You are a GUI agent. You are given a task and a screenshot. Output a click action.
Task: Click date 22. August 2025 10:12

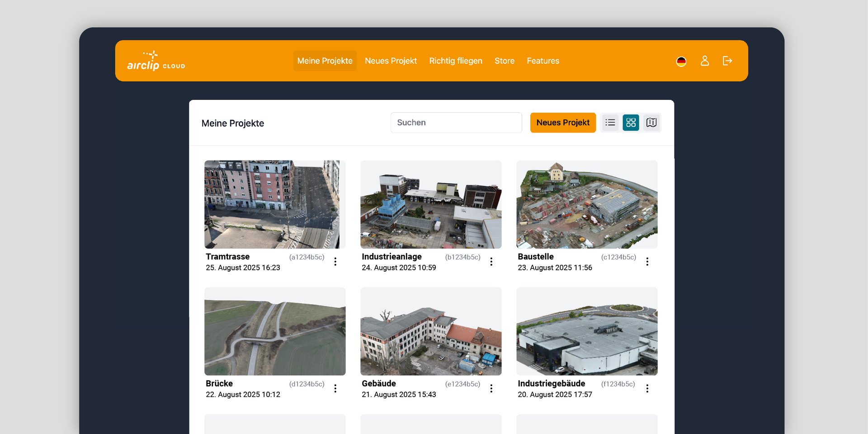point(243,395)
